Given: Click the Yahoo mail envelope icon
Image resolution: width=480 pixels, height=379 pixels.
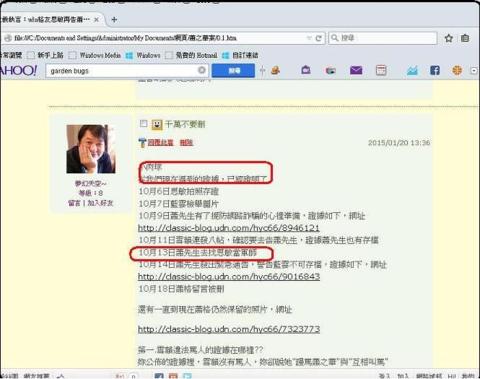Looking at the screenshot, I should (356, 70).
